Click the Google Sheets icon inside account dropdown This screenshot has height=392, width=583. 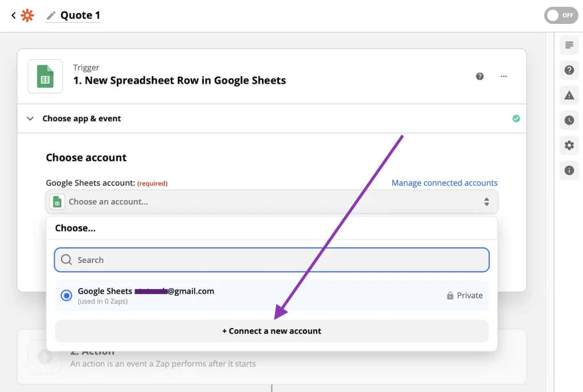58,202
